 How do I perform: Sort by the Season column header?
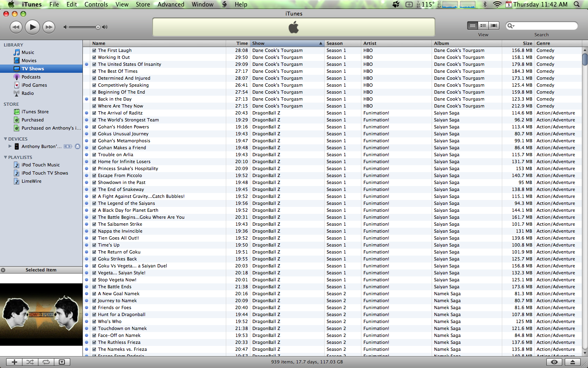[343, 43]
